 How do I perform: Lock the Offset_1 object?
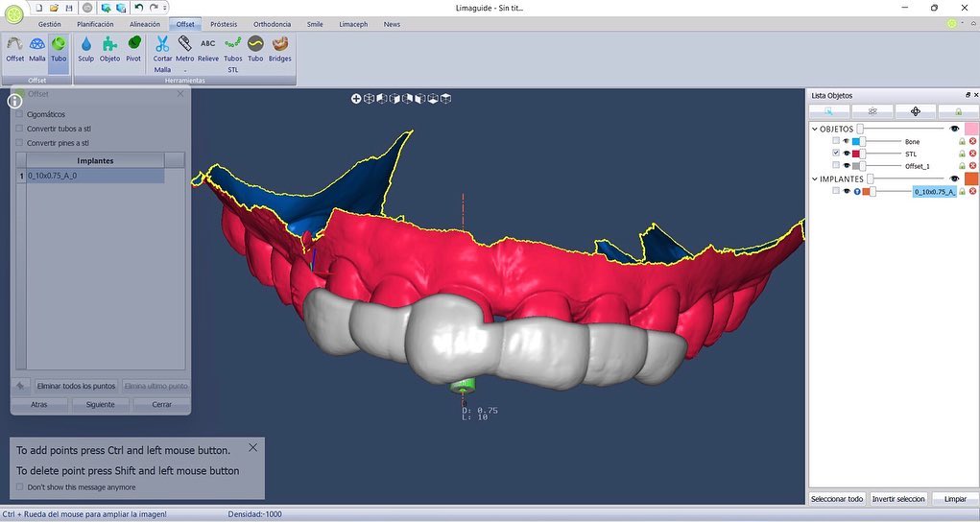coord(963,166)
